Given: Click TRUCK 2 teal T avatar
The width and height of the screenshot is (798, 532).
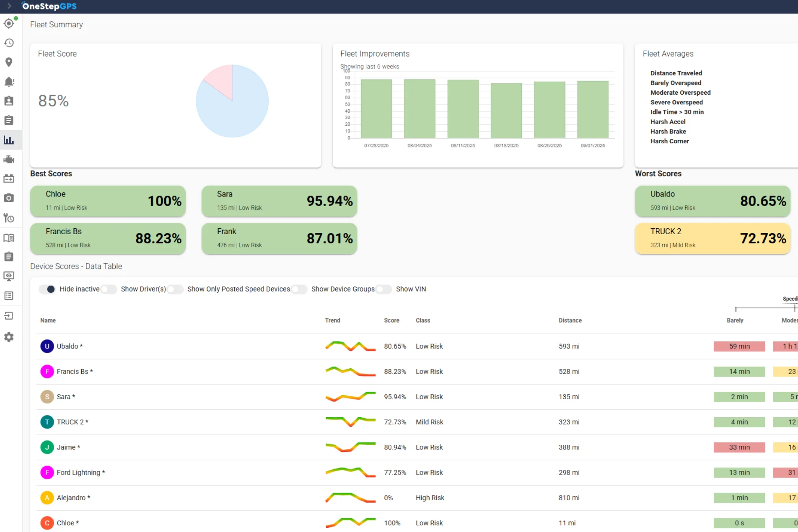Looking at the screenshot, I should 47,422.
